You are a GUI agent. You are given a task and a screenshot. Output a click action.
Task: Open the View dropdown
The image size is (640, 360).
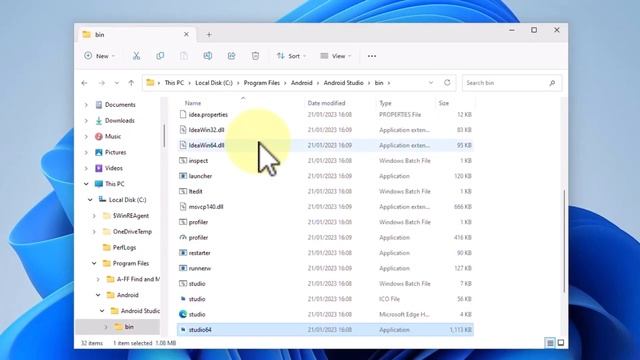(336, 56)
